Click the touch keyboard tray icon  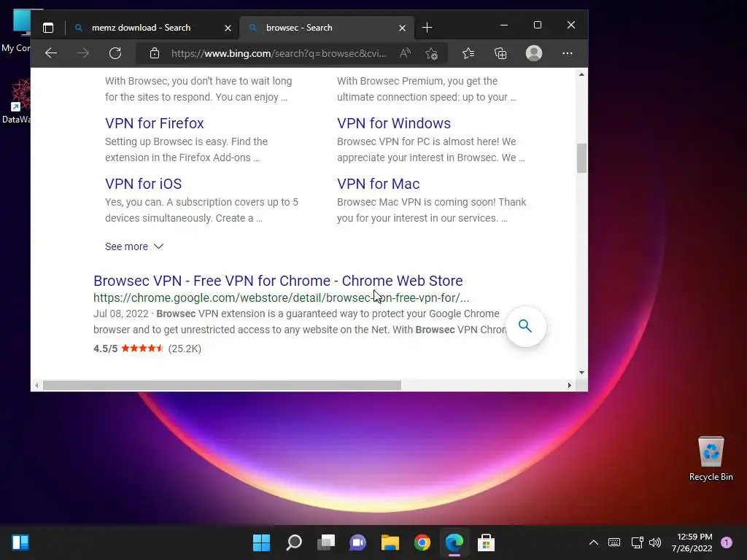coord(614,542)
